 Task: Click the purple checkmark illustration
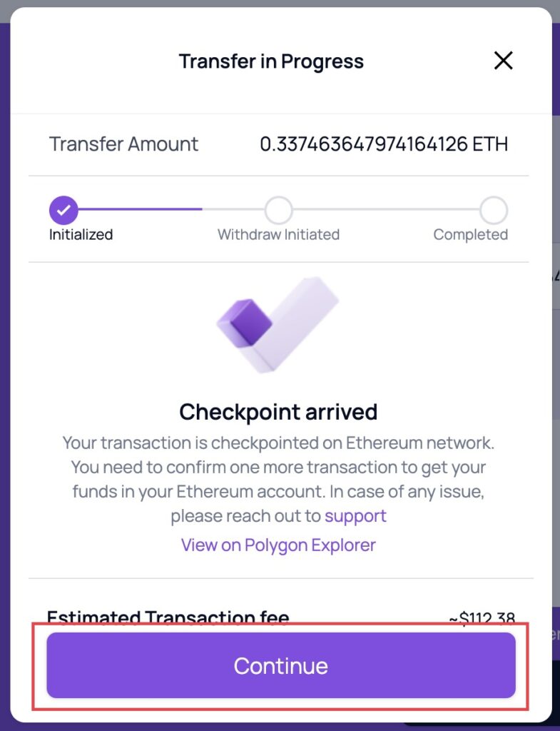click(x=278, y=325)
